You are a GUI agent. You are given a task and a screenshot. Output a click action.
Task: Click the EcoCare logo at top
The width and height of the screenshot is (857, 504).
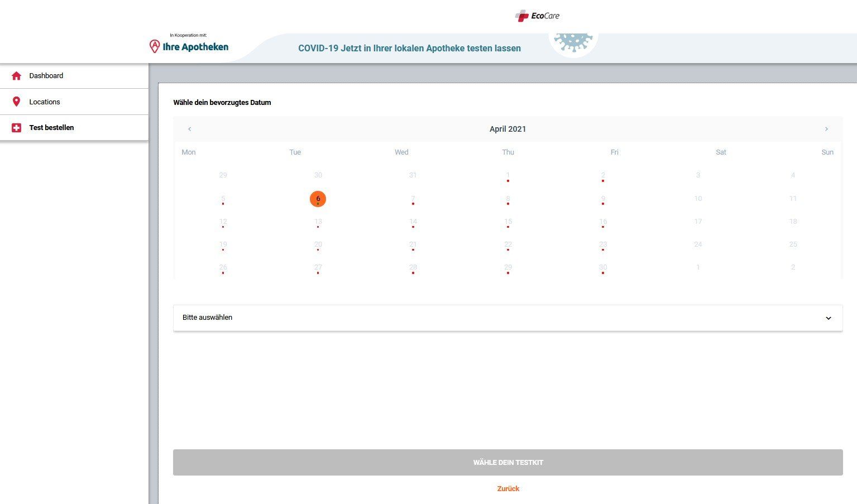click(537, 16)
